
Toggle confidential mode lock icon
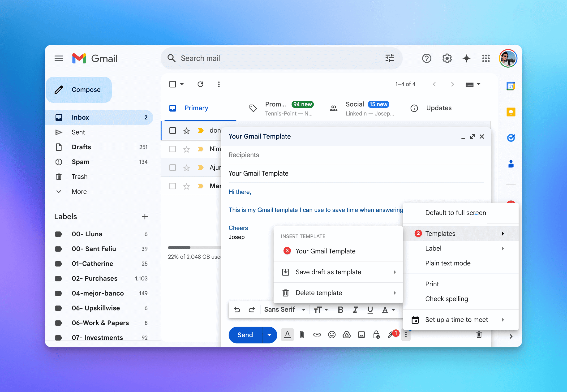pyautogui.click(x=376, y=335)
